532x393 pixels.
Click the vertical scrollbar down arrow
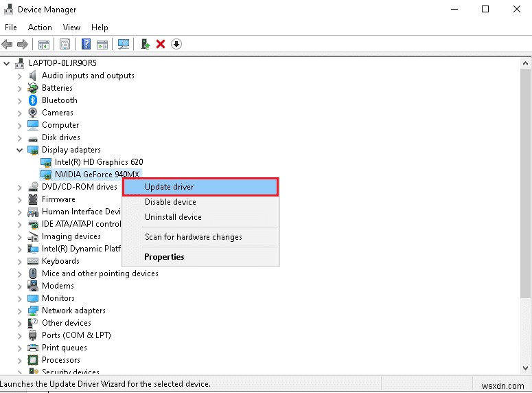[x=526, y=370]
